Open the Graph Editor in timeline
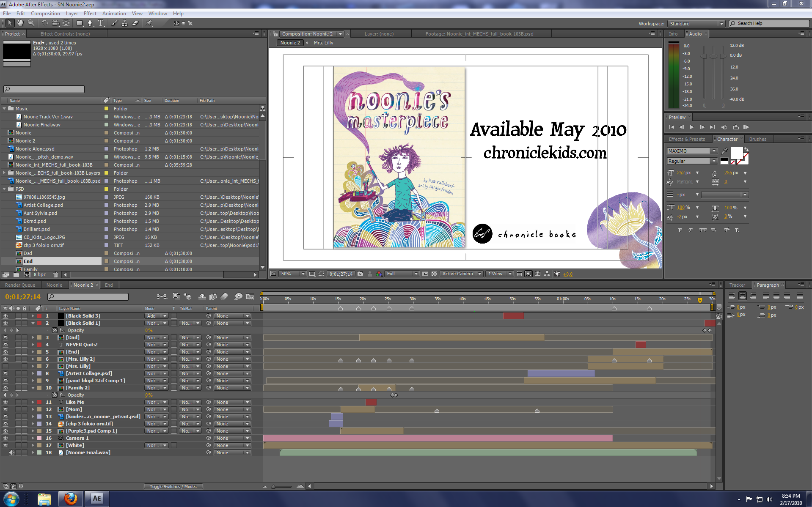The width and height of the screenshot is (812, 507). point(250,297)
